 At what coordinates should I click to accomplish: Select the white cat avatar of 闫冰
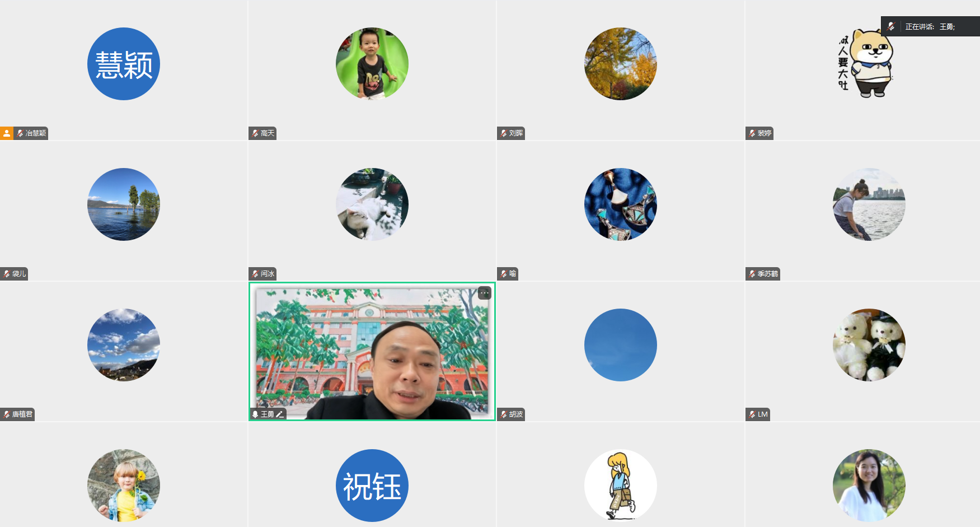(x=372, y=204)
